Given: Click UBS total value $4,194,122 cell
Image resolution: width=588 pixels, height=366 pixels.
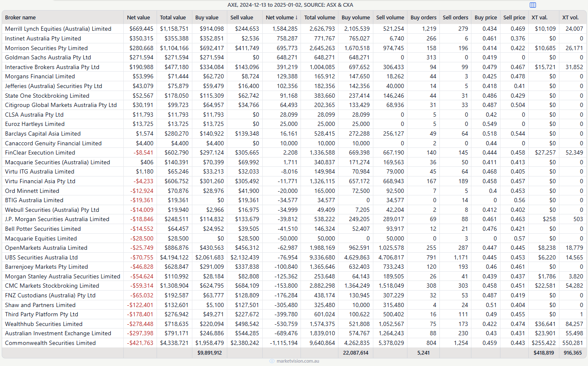Looking at the screenshot, I should (174, 257).
